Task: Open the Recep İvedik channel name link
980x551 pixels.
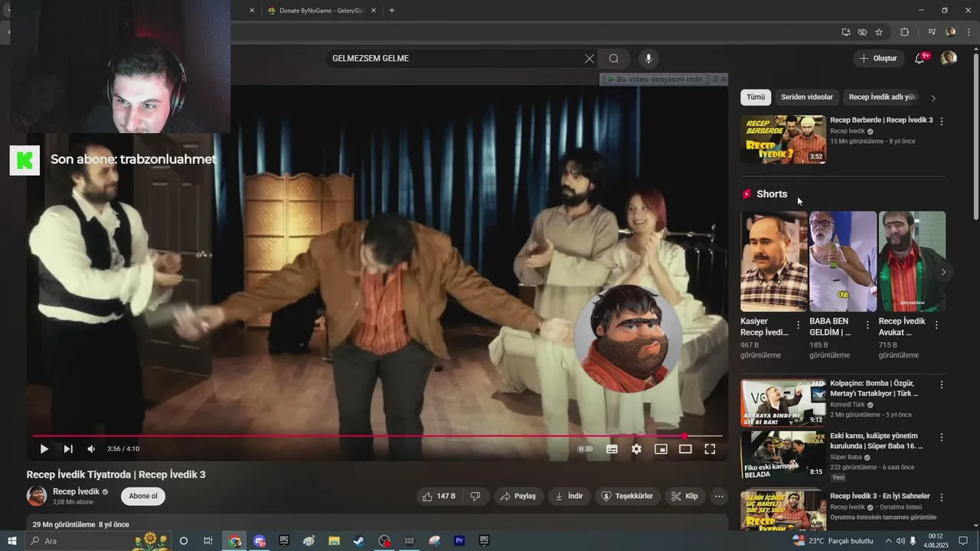Action: click(x=76, y=491)
